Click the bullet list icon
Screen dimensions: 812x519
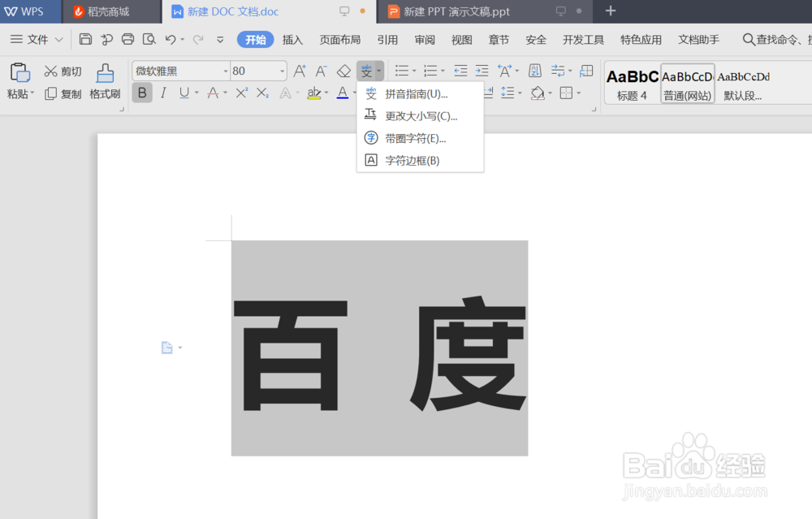pos(402,71)
